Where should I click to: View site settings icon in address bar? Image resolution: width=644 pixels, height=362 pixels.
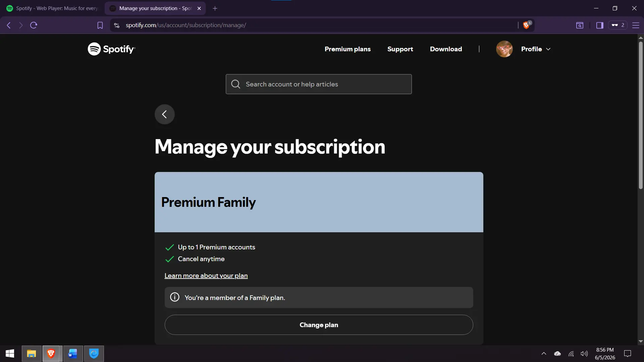click(117, 25)
